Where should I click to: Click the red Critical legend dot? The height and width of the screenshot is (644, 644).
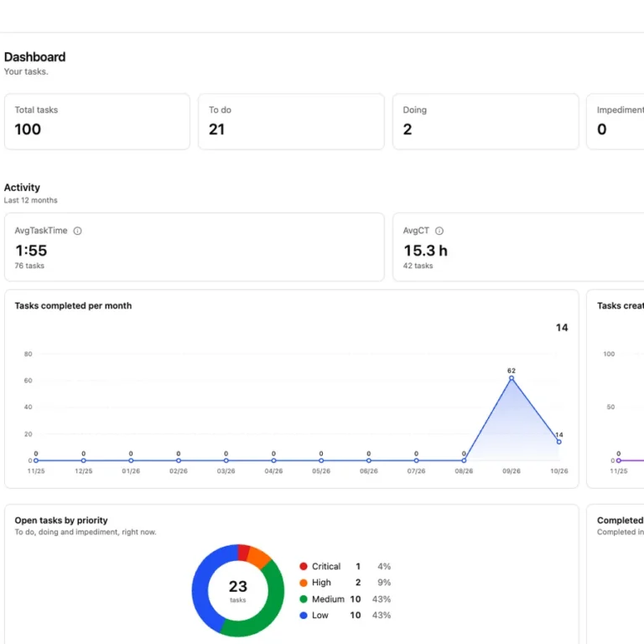304,566
